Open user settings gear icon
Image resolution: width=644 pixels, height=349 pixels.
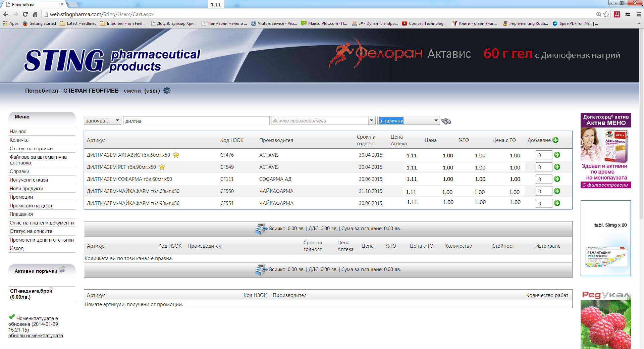click(167, 91)
